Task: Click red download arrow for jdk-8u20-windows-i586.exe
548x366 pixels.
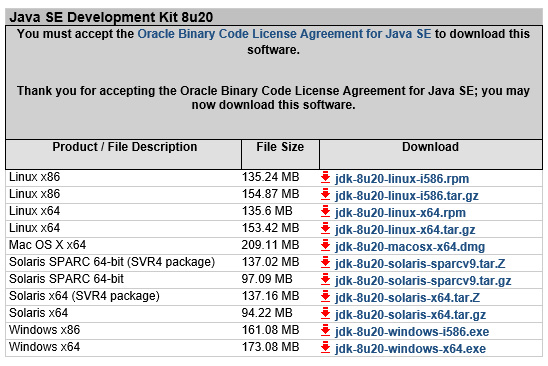Action: tap(325, 330)
